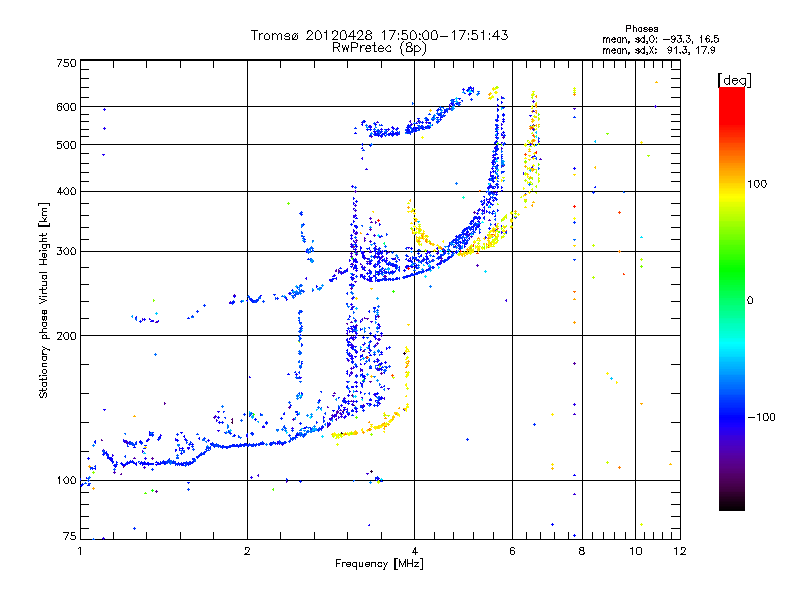Click the y-axis tick label '750'

(66, 63)
